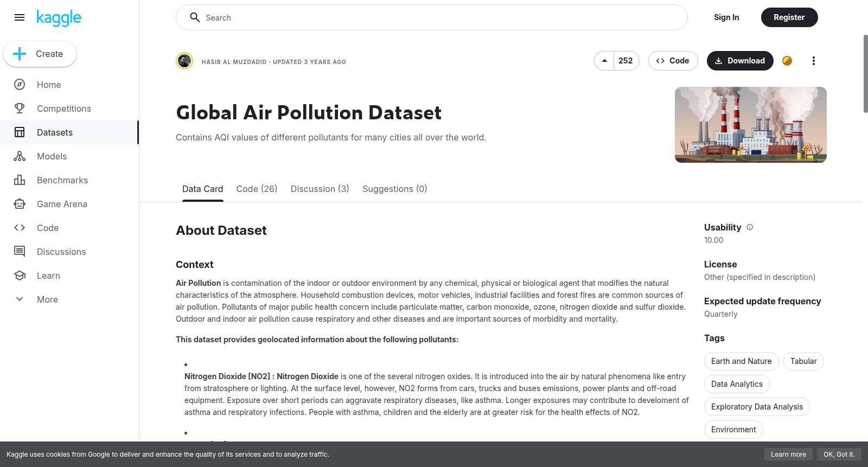Click the 10.00 usability score
The width and height of the screenshot is (868, 467).
click(713, 240)
